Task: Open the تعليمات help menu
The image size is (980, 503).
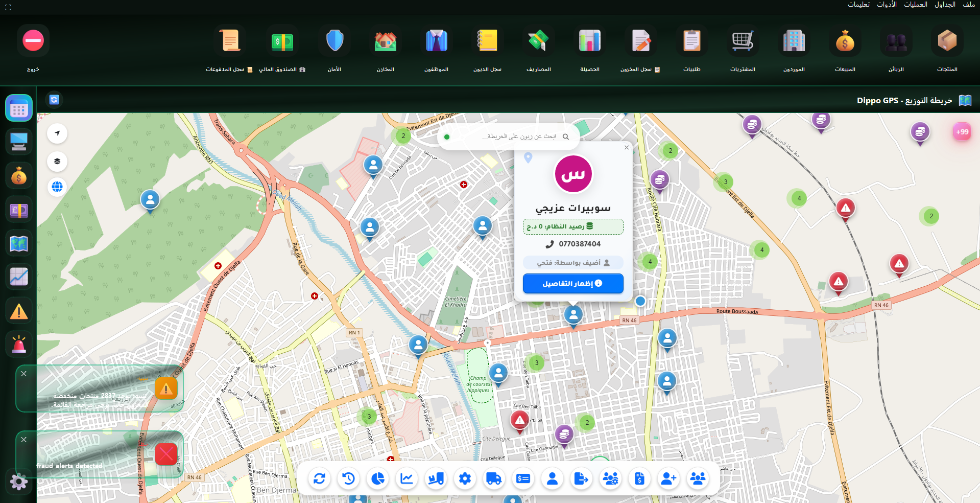Action: (858, 5)
